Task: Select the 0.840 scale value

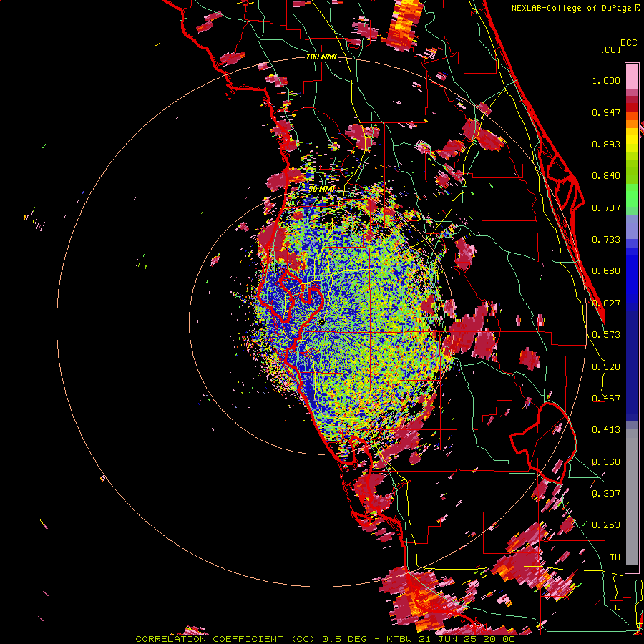Action: 606,176
